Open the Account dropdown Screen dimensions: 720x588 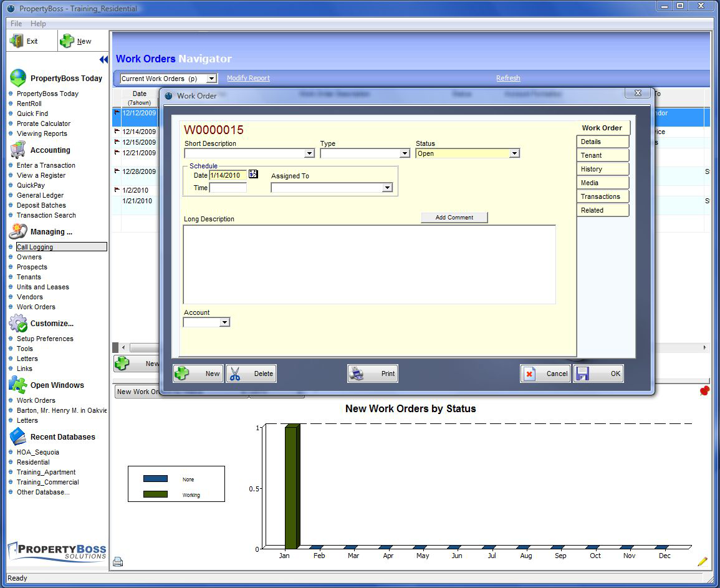coord(224,322)
